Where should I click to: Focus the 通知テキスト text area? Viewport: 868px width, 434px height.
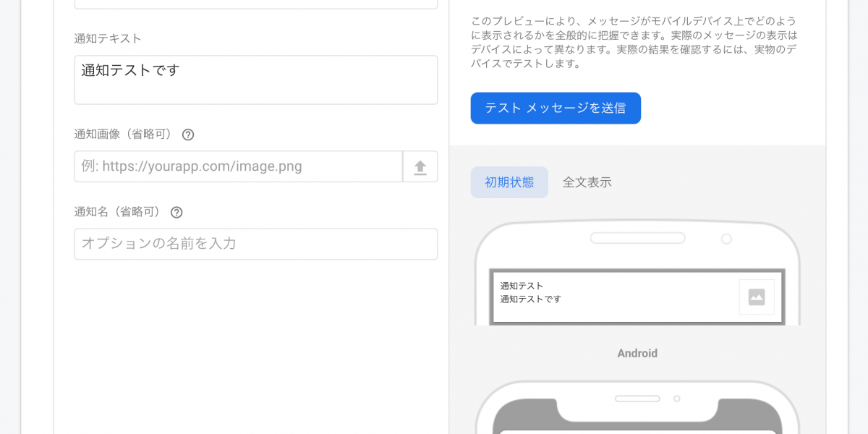256,80
